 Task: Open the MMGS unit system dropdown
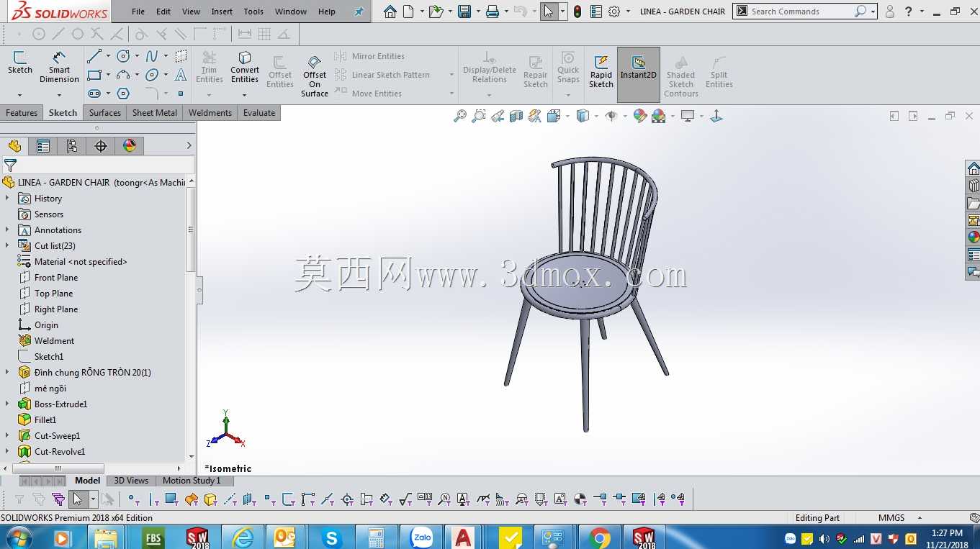click(920, 518)
